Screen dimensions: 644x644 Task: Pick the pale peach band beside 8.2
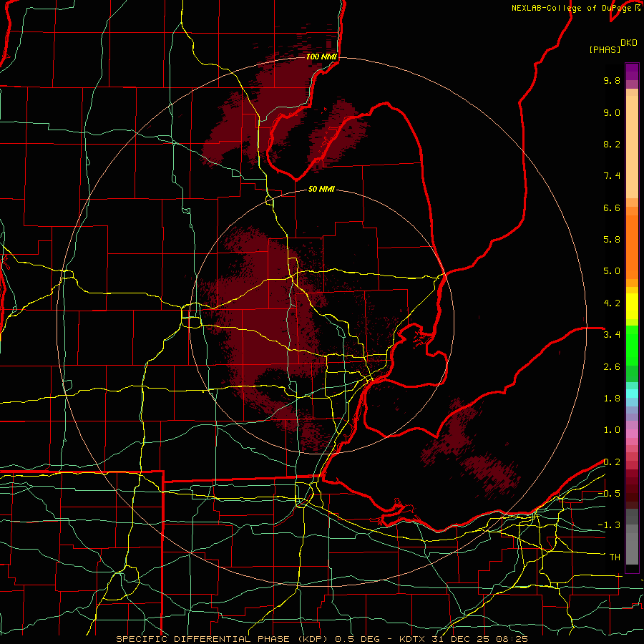[x=632, y=147]
